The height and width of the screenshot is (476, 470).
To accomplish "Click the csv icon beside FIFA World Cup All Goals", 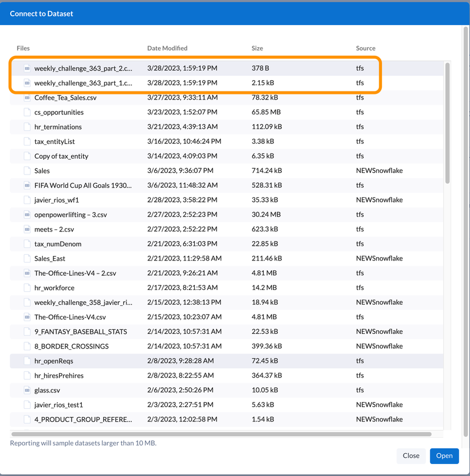I will [x=27, y=185].
